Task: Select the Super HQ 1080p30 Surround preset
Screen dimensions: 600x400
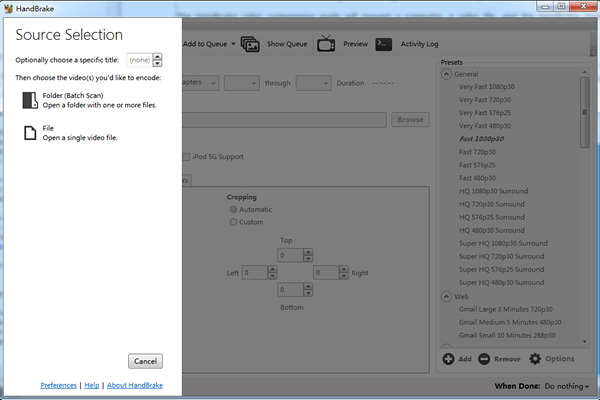Action: pos(503,243)
